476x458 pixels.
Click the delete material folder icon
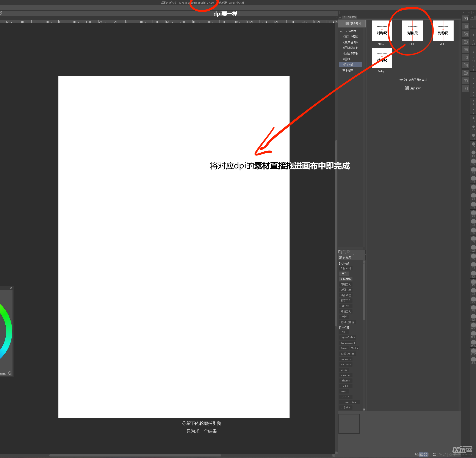tap(345, 252)
